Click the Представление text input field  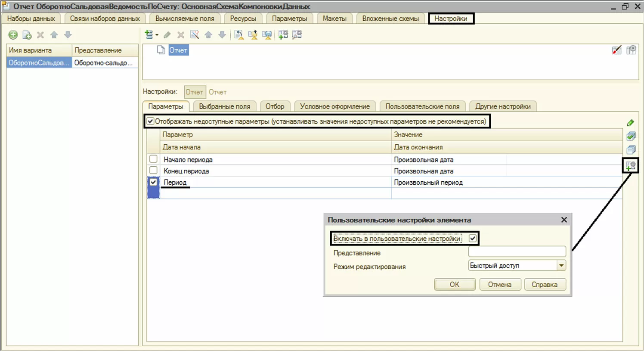coord(517,252)
